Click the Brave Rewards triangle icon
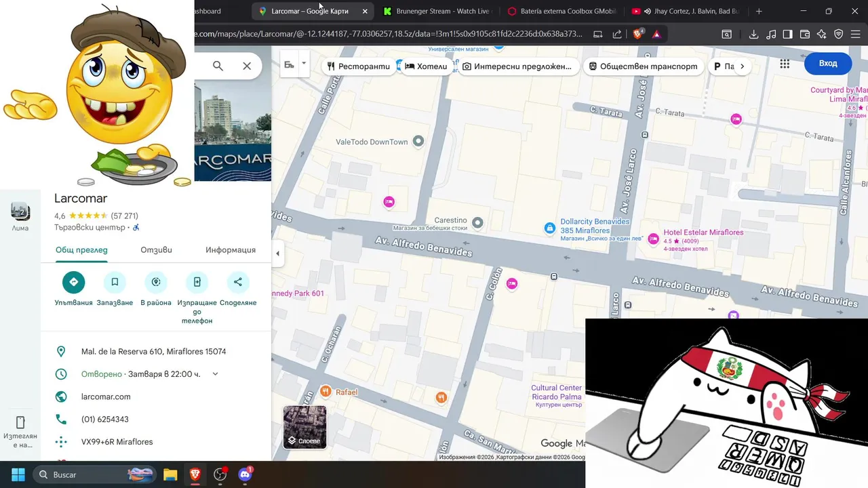The height and width of the screenshot is (488, 868). pyautogui.click(x=656, y=34)
